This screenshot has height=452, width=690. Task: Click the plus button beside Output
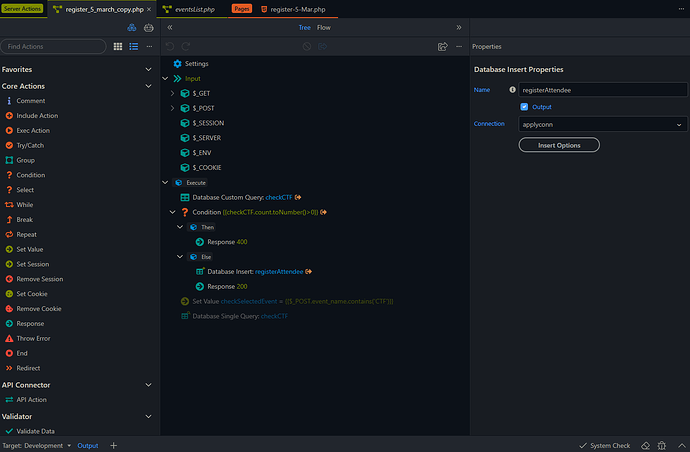click(x=114, y=445)
